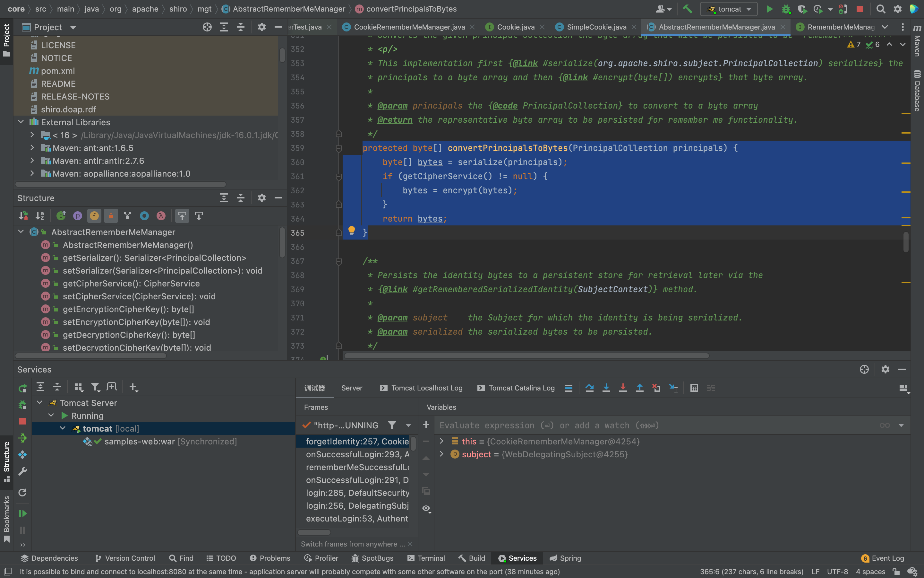Viewport: 924px width, 578px height.
Task: Build project with the hammer icon
Action: [687, 9]
